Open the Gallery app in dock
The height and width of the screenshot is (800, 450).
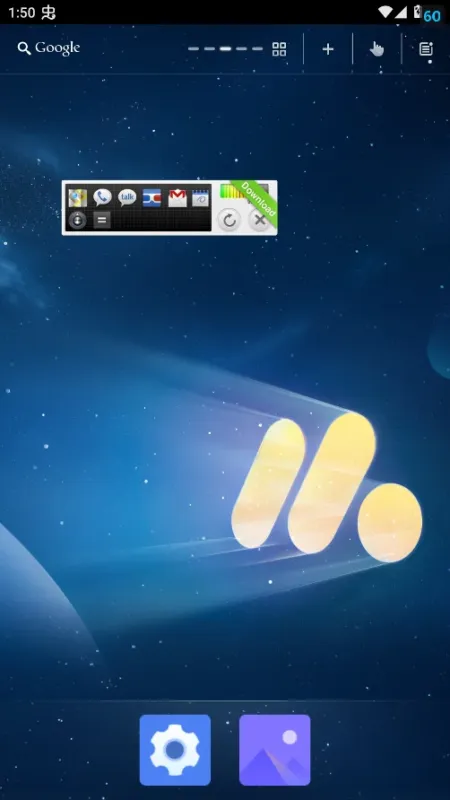[274, 750]
